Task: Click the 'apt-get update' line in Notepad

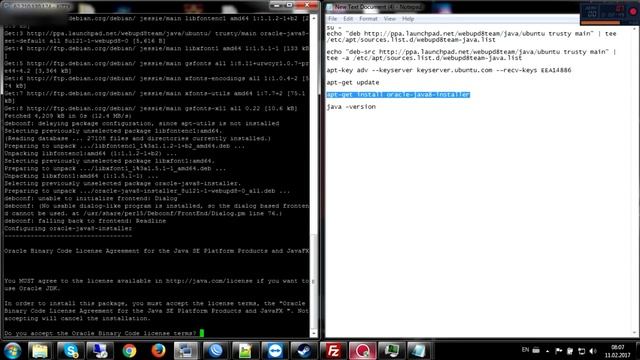Action: [x=353, y=82]
